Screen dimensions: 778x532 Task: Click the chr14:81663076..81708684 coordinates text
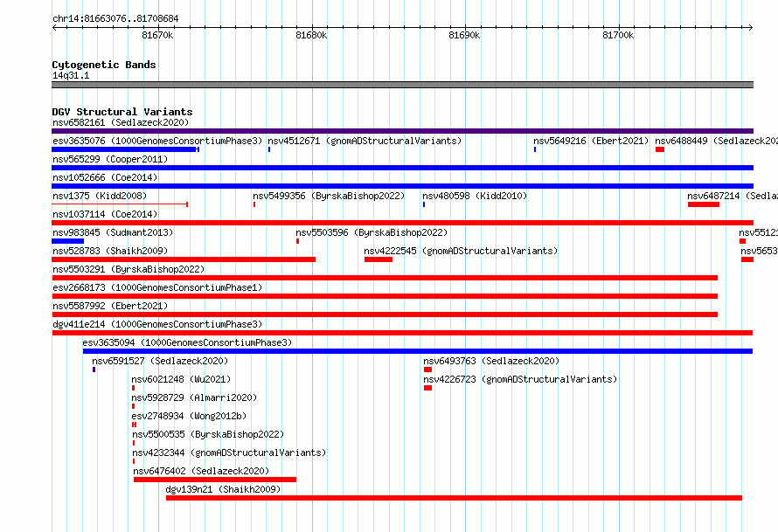[x=115, y=18]
